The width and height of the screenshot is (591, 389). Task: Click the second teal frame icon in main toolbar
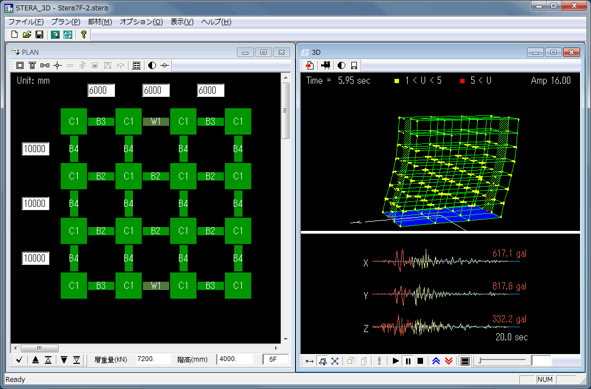point(67,35)
